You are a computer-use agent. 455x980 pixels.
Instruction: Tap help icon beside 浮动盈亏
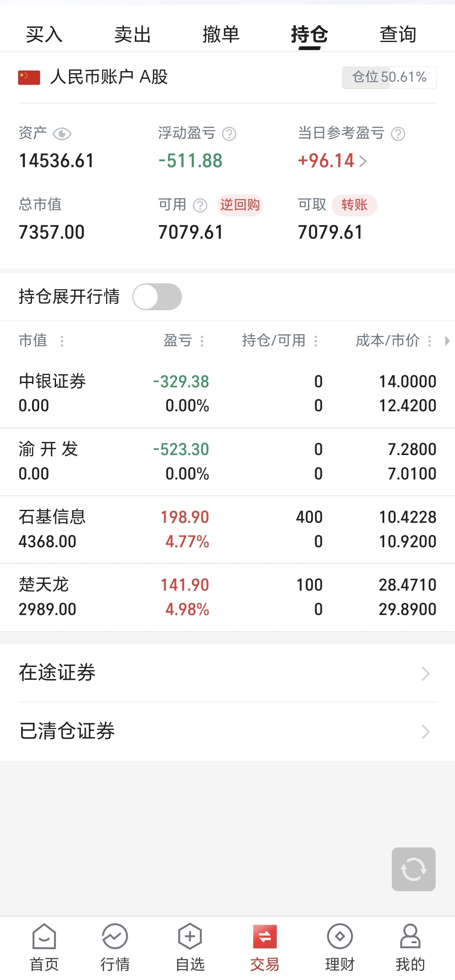tap(229, 134)
